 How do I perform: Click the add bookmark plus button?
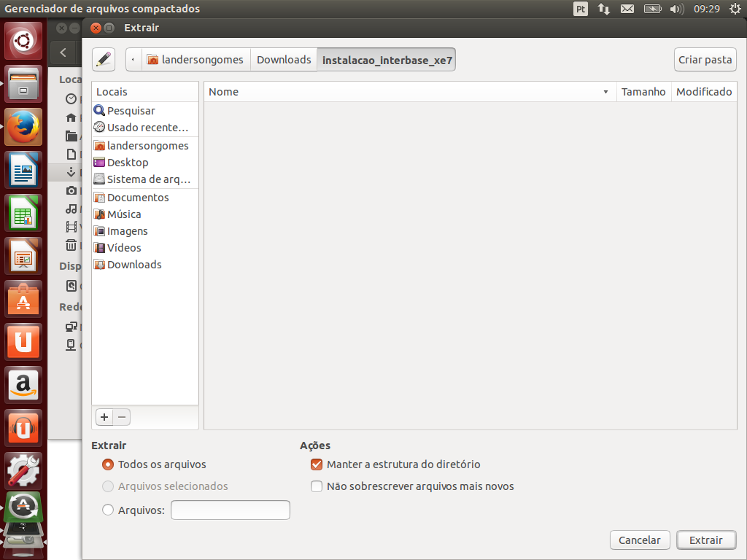pyautogui.click(x=104, y=417)
